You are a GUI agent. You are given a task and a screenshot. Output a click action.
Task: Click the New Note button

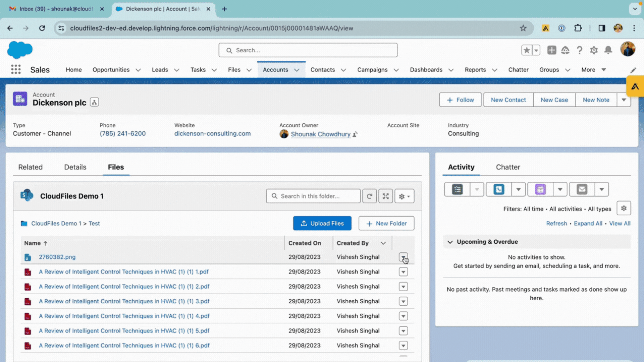[x=596, y=100]
